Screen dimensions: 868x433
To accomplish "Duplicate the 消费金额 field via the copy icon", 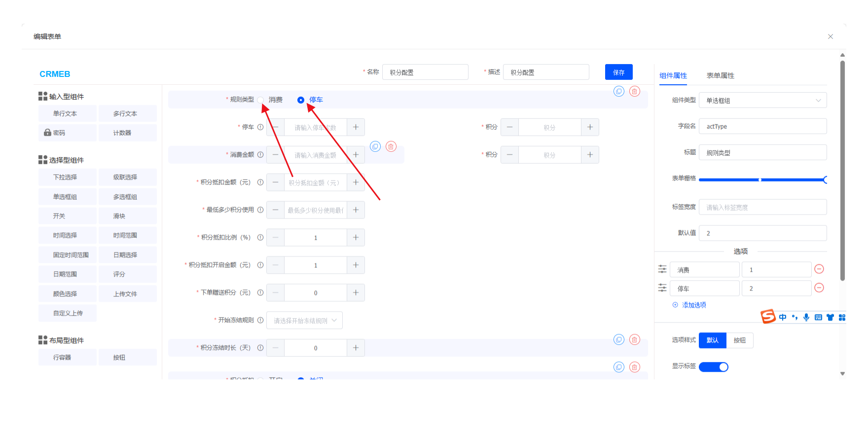I will pos(375,146).
